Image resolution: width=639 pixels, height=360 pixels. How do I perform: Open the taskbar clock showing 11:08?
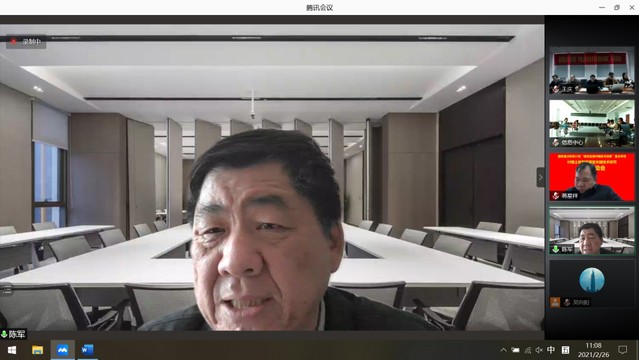pyautogui.click(x=593, y=350)
